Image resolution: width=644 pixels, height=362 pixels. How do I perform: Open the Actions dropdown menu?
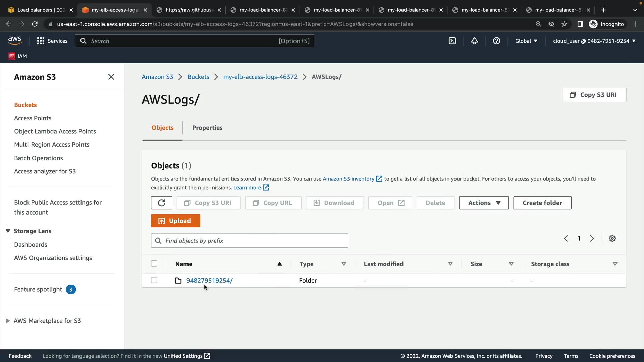click(x=484, y=203)
